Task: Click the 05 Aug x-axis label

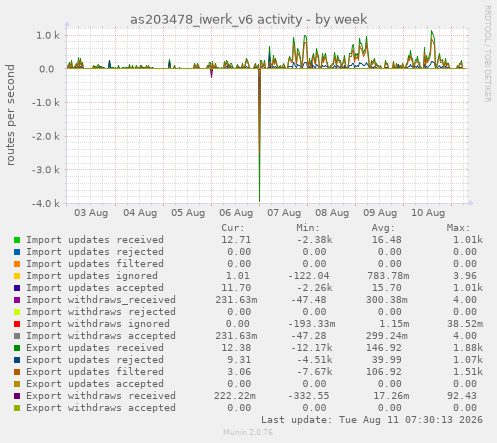Action: 188,213
